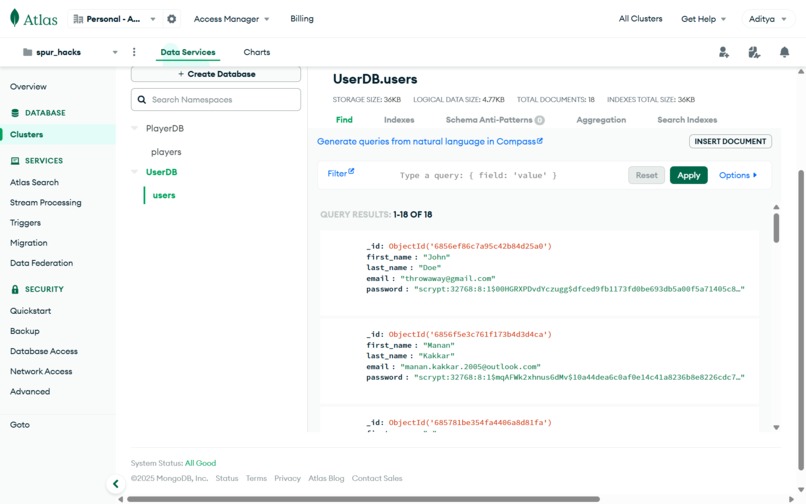Image resolution: width=806 pixels, height=504 pixels.
Task: Open Network Access
Action: coord(41,371)
